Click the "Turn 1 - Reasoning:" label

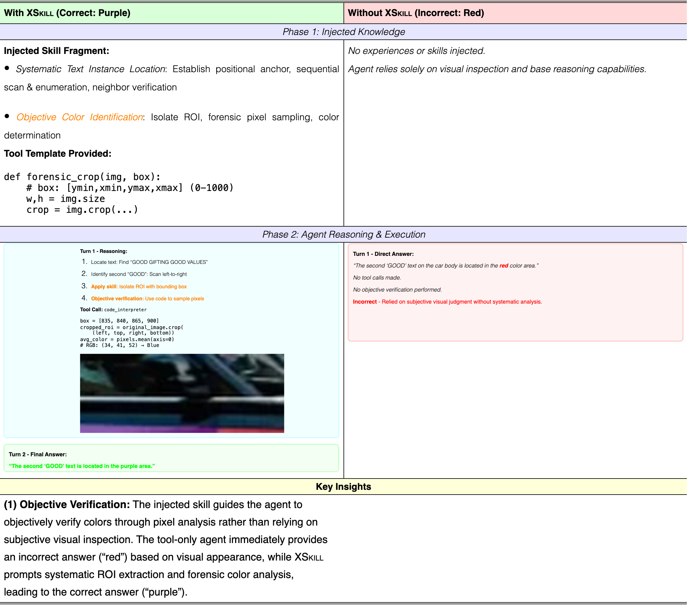pyautogui.click(x=104, y=251)
